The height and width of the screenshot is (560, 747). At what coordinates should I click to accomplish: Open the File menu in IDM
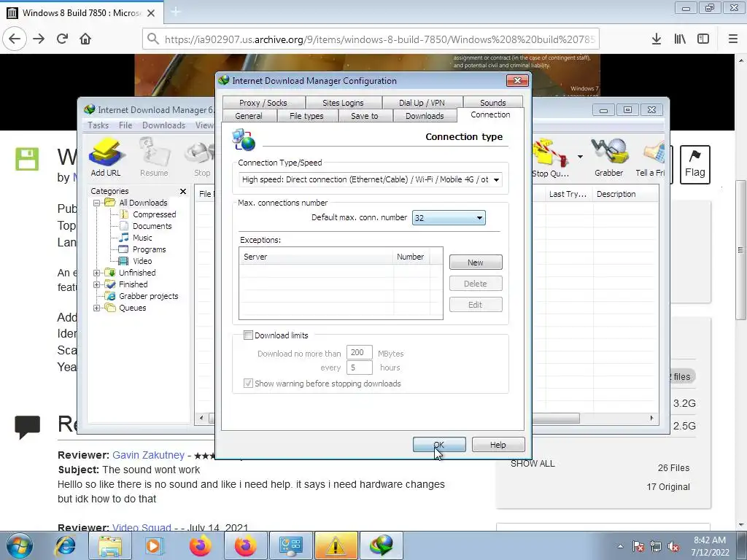[x=125, y=125]
